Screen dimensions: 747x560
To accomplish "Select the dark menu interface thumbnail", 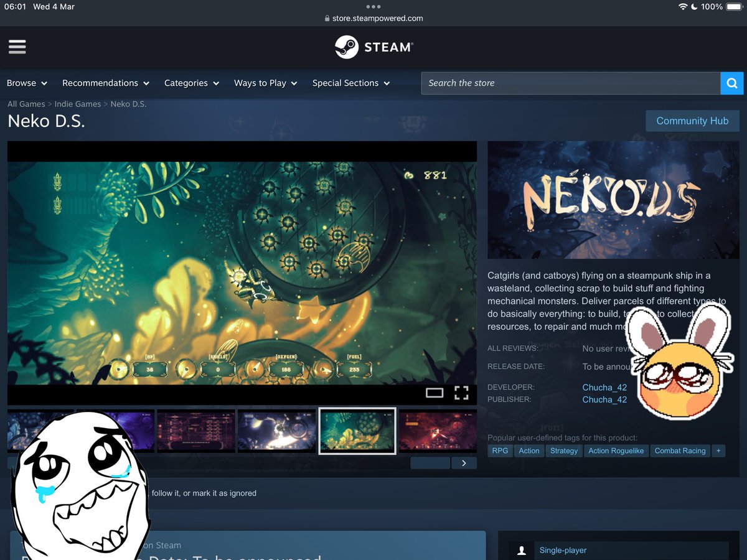I will pyautogui.click(x=196, y=431).
